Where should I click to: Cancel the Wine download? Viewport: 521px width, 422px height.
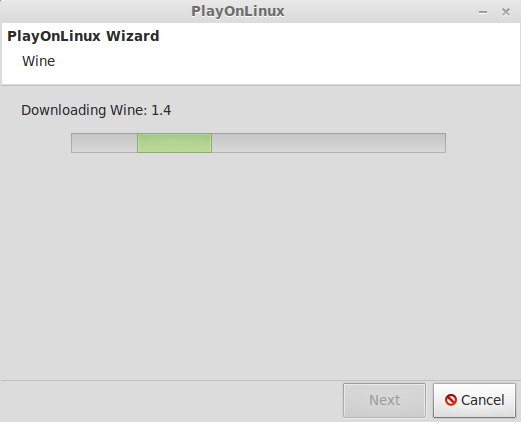pyautogui.click(x=474, y=400)
